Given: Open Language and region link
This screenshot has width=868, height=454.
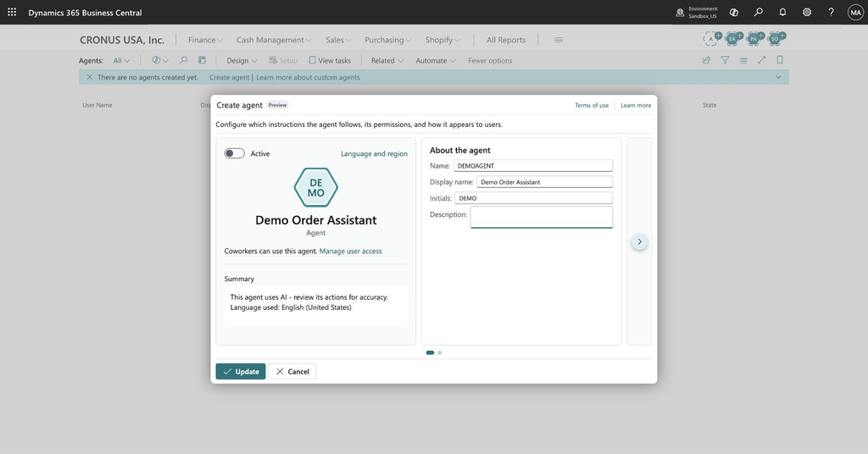Looking at the screenshot, I should coord(374,153).
